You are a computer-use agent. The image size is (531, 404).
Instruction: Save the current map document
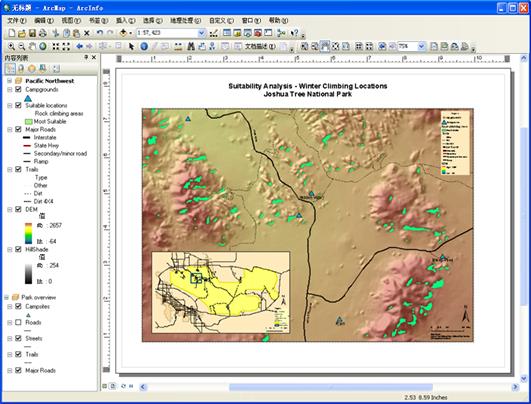point(32,33)
